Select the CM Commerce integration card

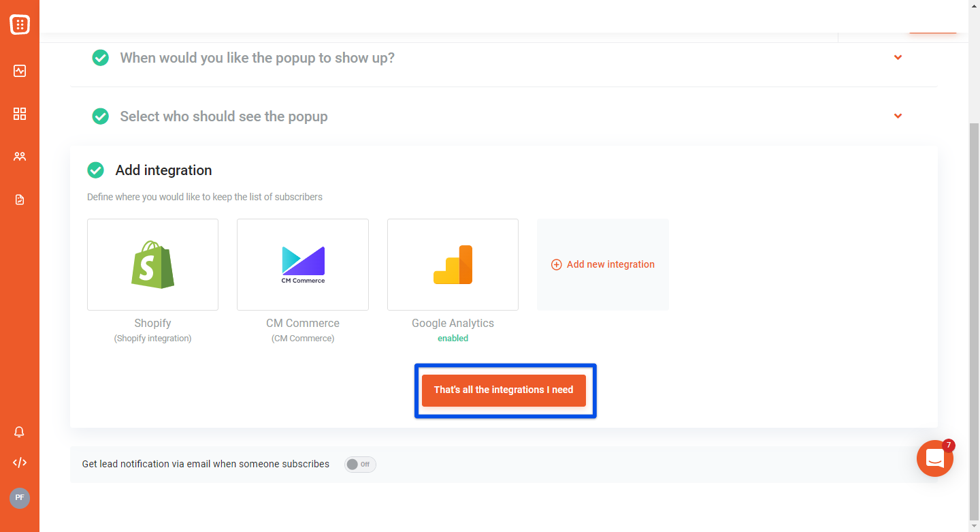click(303, 264)
